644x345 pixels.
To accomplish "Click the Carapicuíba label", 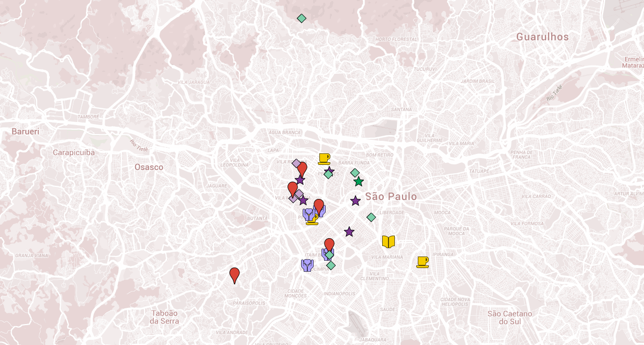I will [74, 152].
